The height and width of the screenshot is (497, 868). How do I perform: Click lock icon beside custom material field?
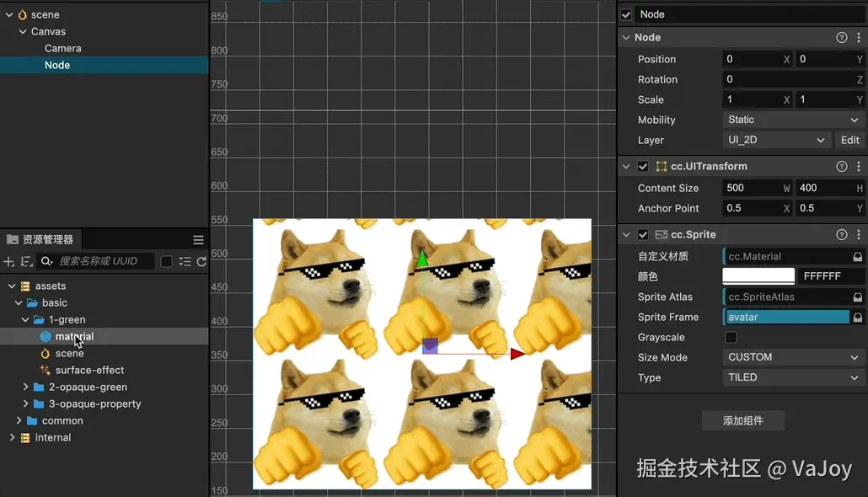858,256
